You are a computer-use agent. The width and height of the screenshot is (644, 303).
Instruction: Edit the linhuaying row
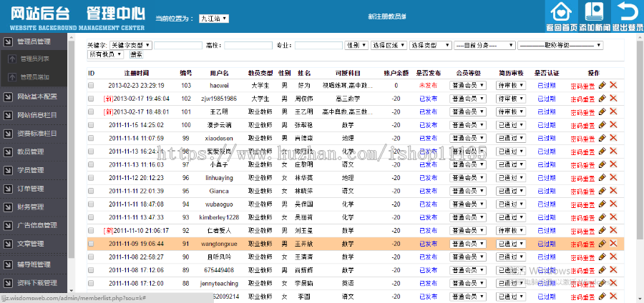click(602, 177)
